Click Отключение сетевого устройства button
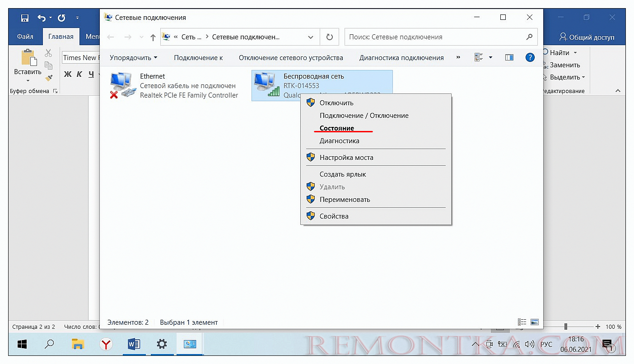 [x=291, y=57]
